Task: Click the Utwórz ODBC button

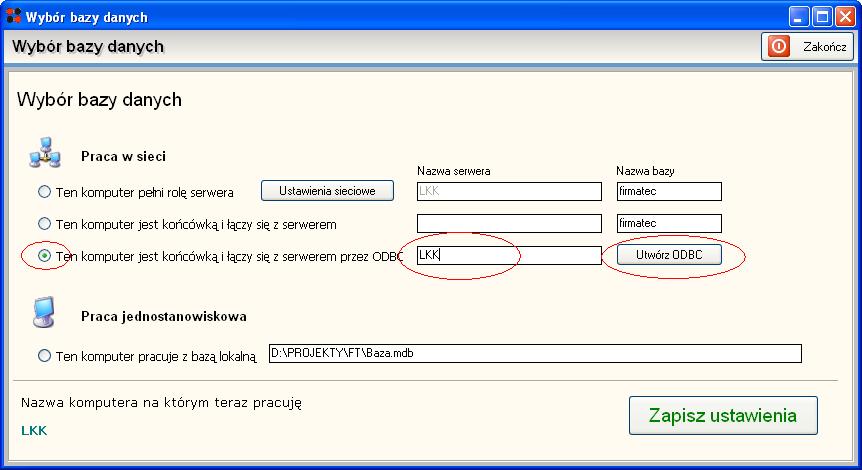Action: tap(669, 255)
